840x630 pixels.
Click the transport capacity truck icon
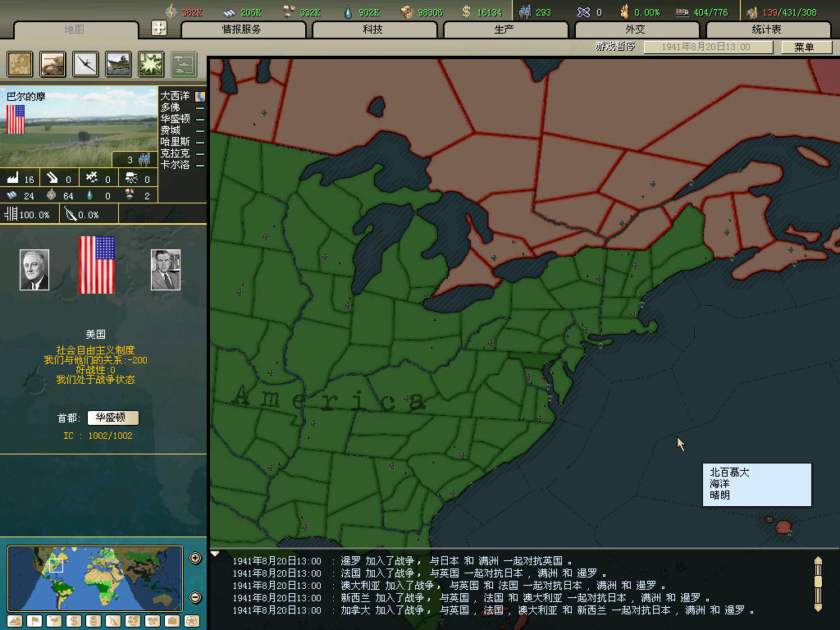682,12
